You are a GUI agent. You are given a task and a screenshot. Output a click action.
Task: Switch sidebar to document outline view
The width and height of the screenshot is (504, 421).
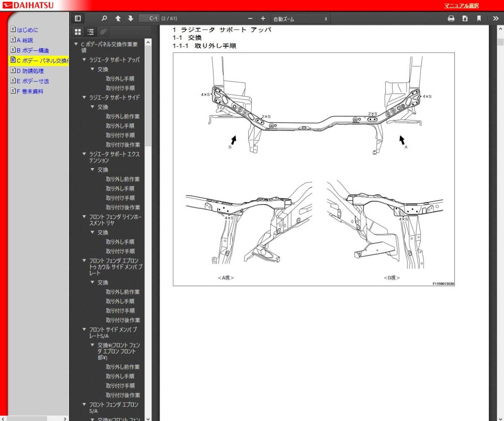pyautogui.click(x=90, y=32)
